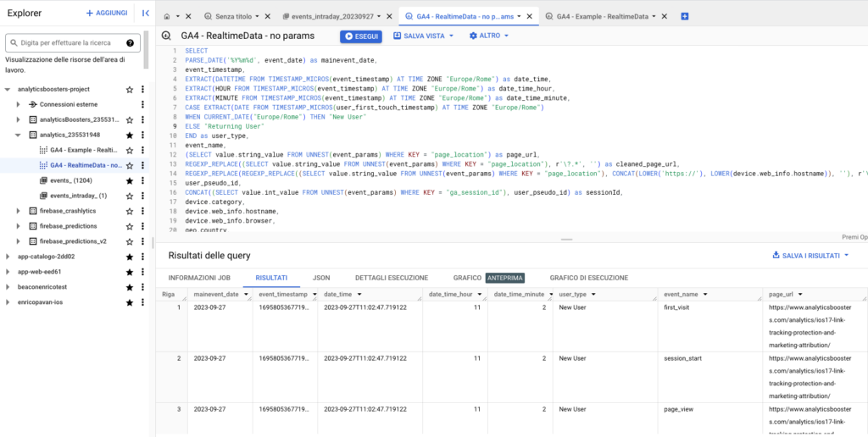Open more actions for analyticsboosters-project
This screenshot has width=868, height=437.
pos(142,89)
